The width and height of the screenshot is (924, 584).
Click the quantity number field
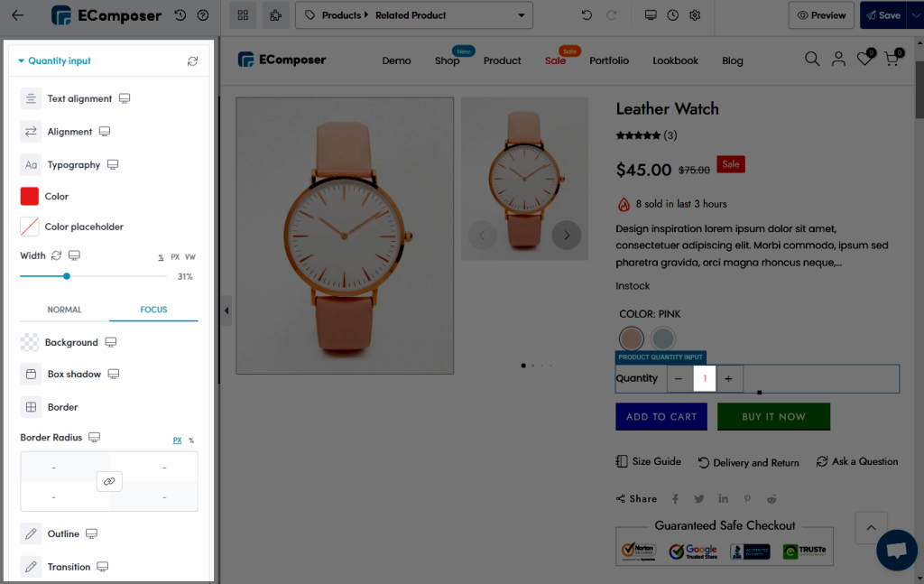pos(705,379)
